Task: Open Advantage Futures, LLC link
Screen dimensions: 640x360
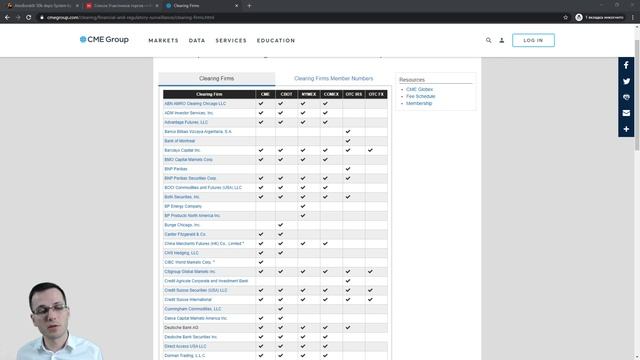Action: click(x=186, y=122)
